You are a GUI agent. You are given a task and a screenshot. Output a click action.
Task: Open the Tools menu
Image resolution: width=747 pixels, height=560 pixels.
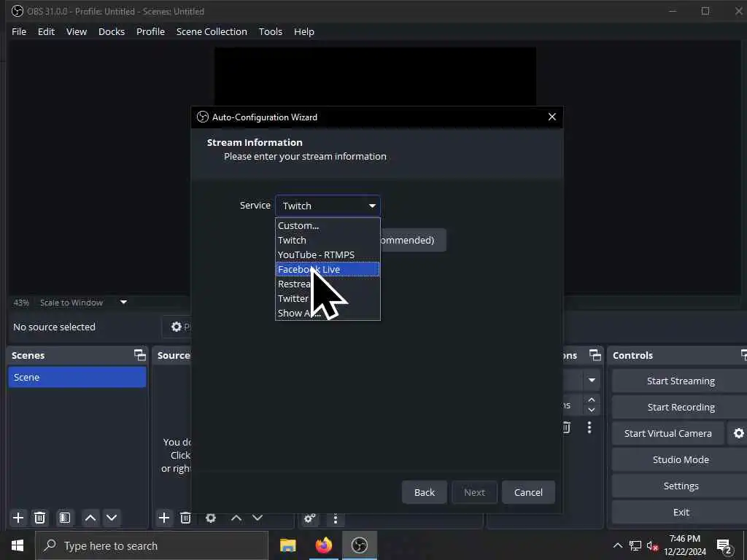click(x=271, y=31)
